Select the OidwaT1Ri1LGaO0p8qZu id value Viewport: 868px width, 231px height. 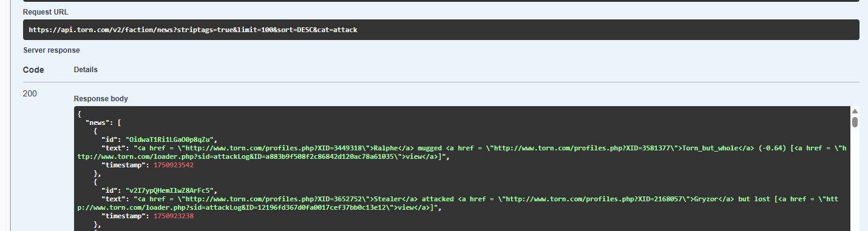coord(175,139)
